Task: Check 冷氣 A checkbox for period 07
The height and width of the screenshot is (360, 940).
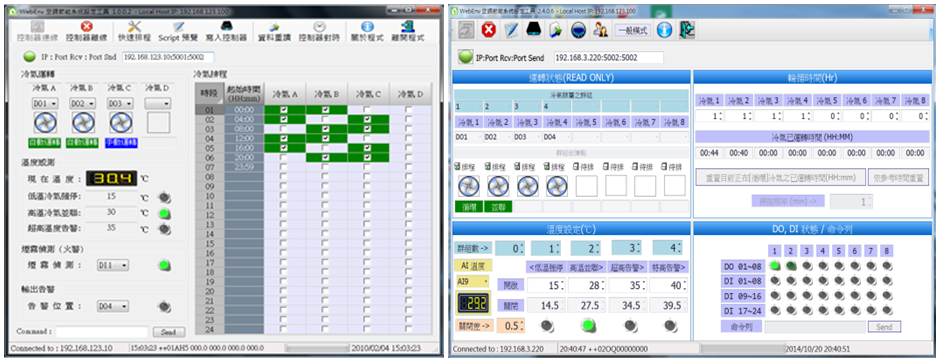Action: [x=284, y=167]
